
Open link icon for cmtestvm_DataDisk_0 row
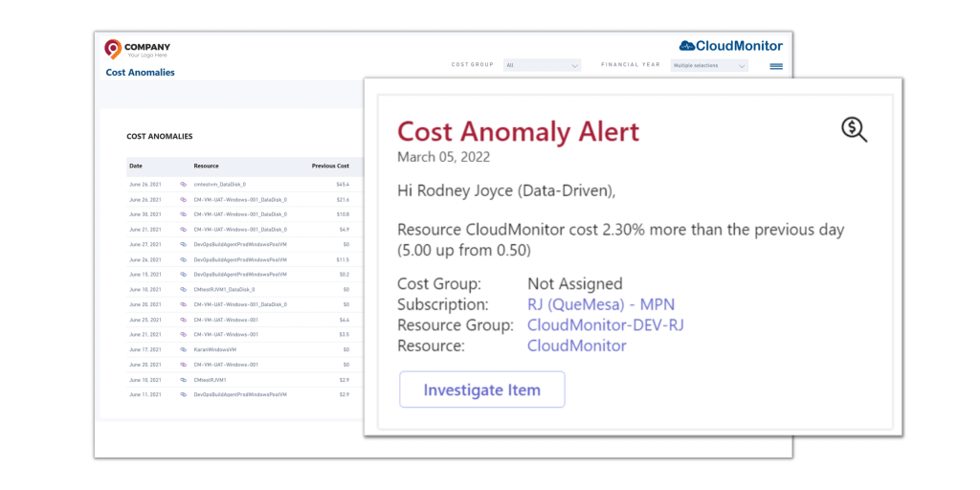(183, 185)
